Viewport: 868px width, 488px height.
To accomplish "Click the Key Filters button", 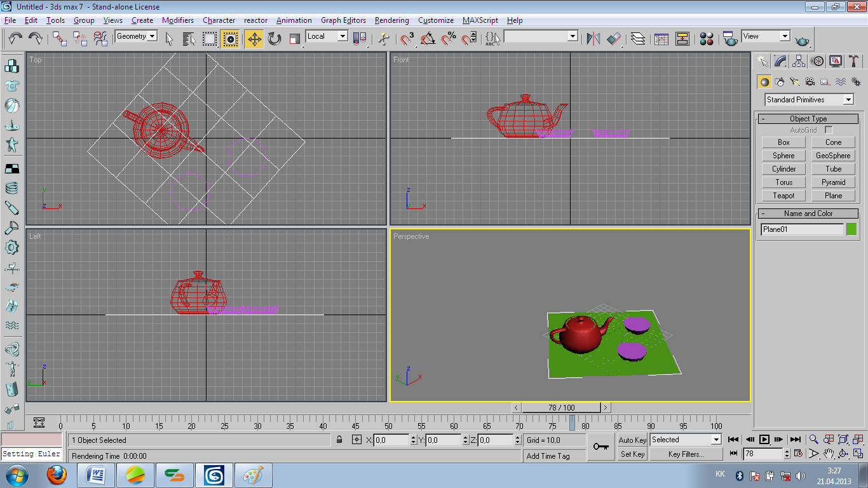I will [686, 454].
